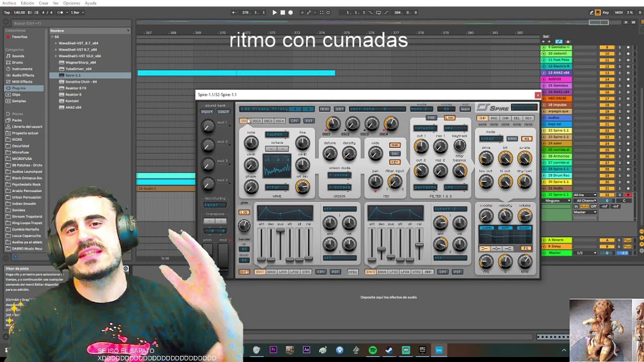This screenshot has height=362, width=644.
Task: Click Spire import sound bank button
Action: (x=207, y=112)
